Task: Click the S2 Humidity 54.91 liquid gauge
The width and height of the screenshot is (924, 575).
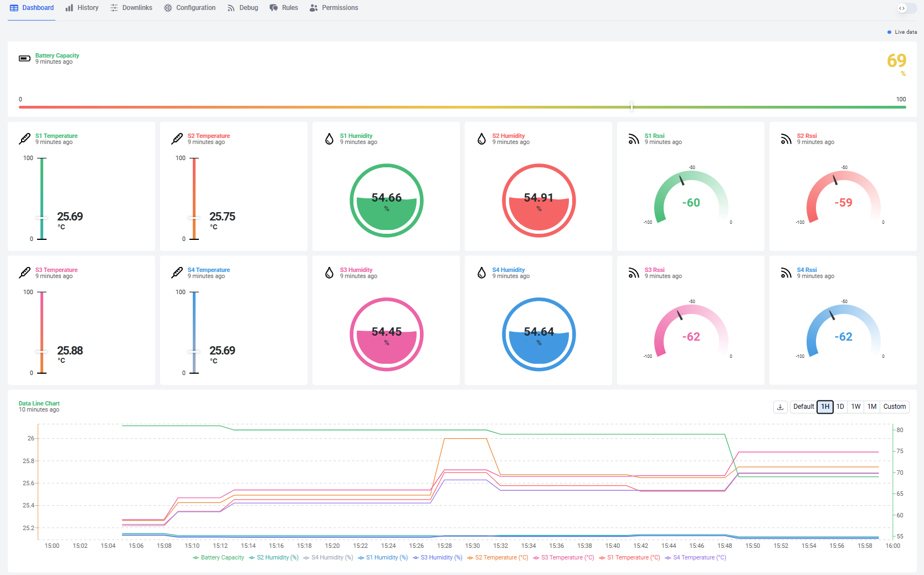Action: [x=539, y=201]
